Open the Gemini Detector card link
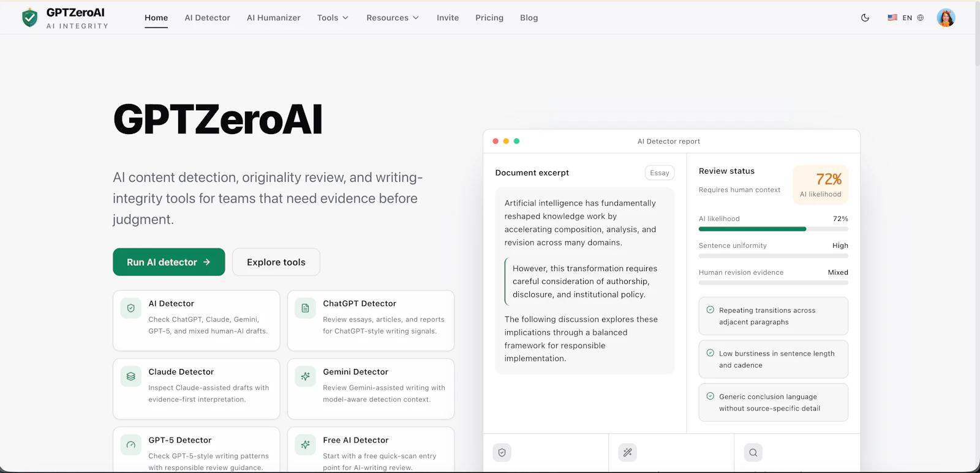Viewport: 980px width, 473px height. [x=371, y=389]
